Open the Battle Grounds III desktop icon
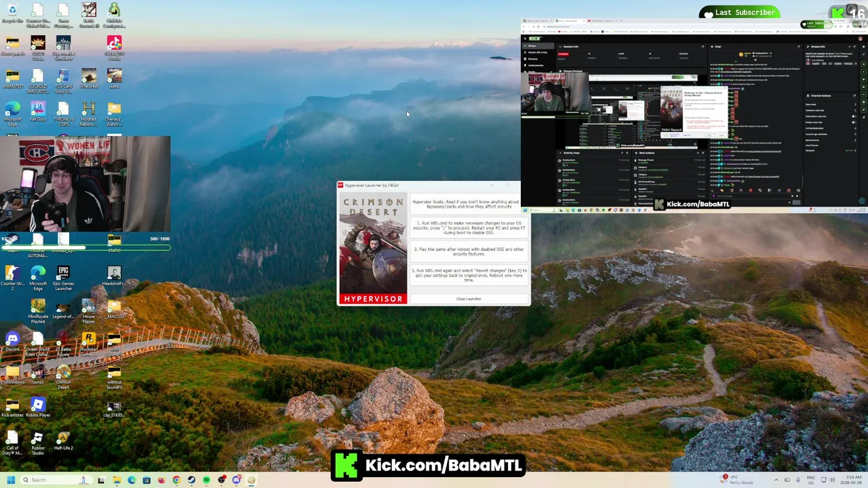868x488 pixels. [x=89, y=14]
